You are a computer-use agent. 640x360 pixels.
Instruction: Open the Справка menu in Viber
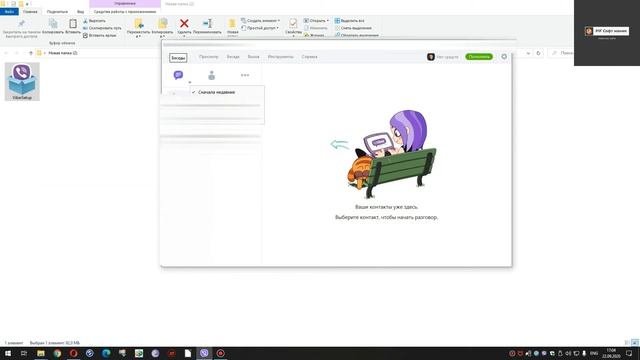pyautogui.click(x=309, y=57)
